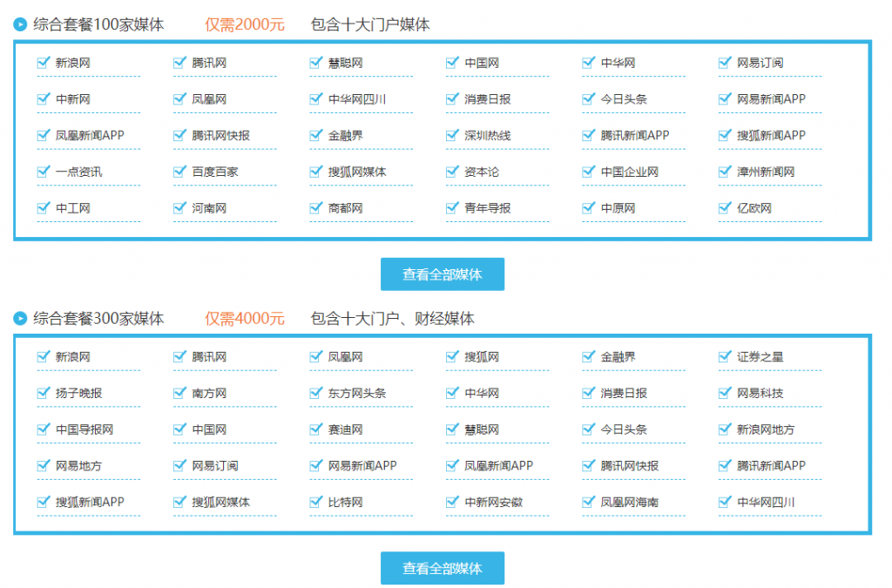Viewport: 892px width, 588px height.
Task: Click 搜狐新闻APP in the 300家媒体 package
Action: [90, 503]
